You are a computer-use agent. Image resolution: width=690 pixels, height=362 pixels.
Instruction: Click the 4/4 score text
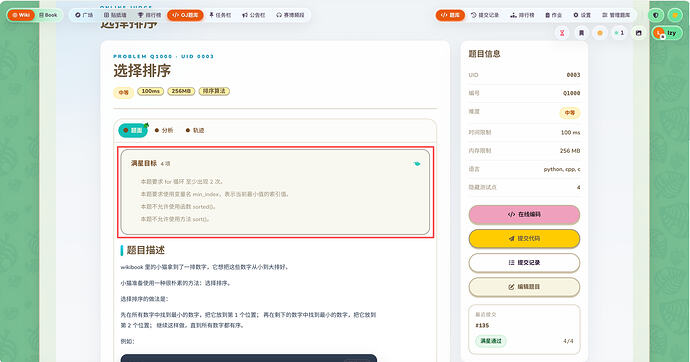568,341
